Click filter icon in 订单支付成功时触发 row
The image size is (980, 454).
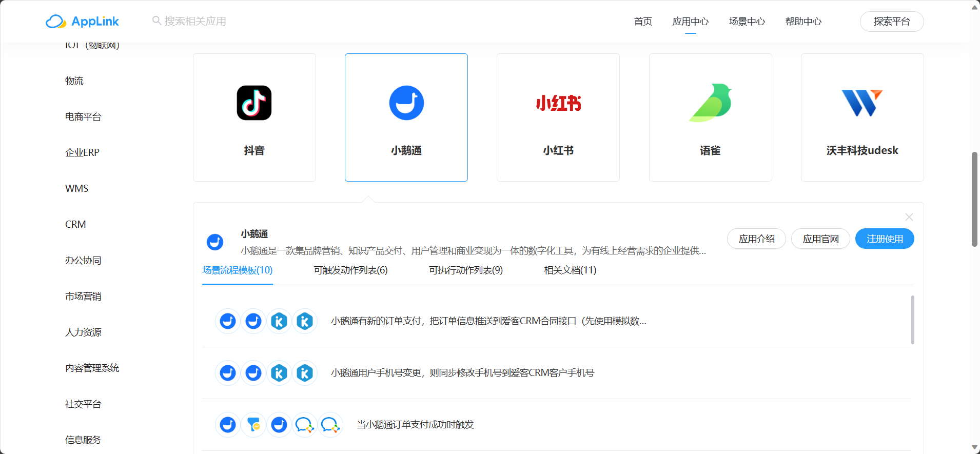pyautogui.click(x=253, y=425)
